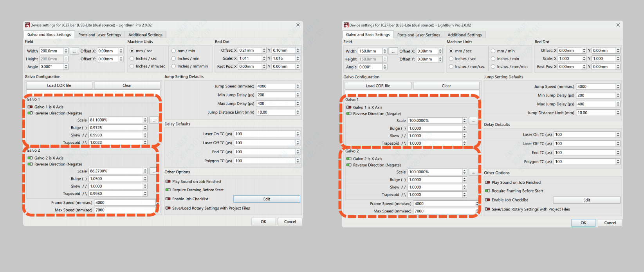Confirm with OK in left window
Image resolution: width=644 pixels, height=272 pixels.
click(x=263, y=221)
